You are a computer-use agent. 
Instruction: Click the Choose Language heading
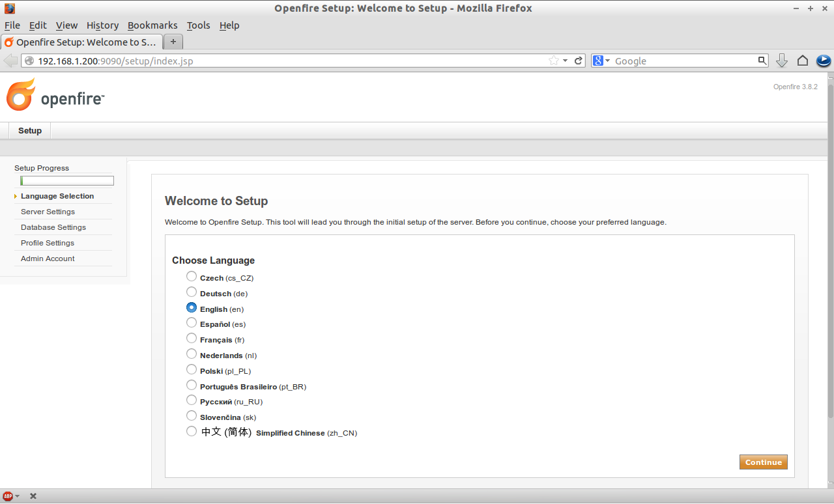pos(213,260)
